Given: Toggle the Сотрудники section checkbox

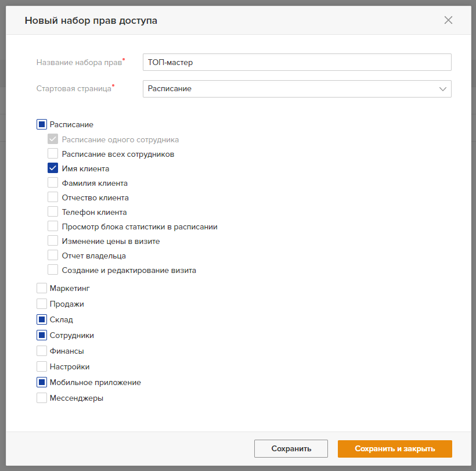Looking at the screenshot, I should coord(42,335).
